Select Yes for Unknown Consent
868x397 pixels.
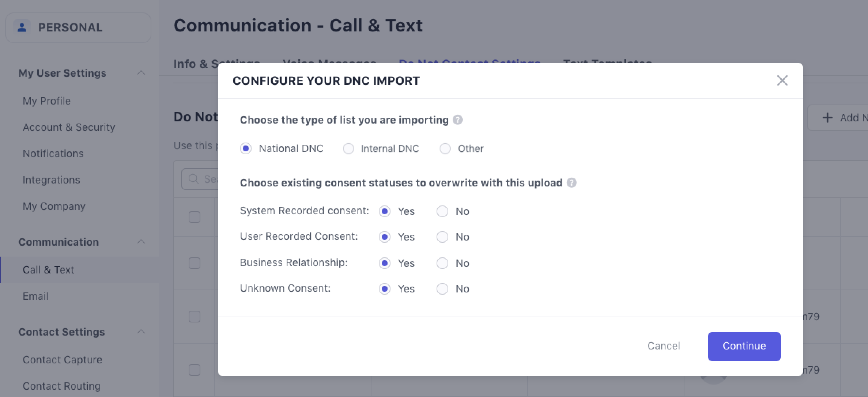coord(384,289)
